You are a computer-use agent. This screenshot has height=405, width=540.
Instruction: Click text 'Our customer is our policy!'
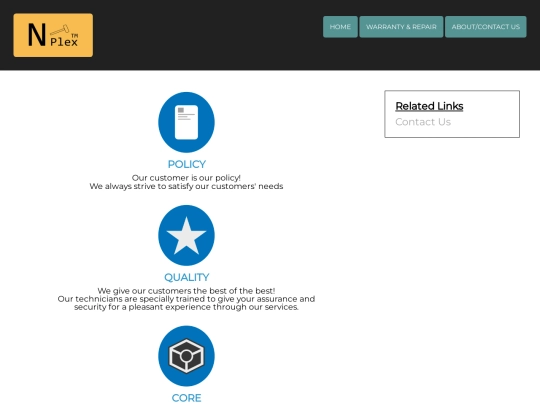tap(186, 178)
